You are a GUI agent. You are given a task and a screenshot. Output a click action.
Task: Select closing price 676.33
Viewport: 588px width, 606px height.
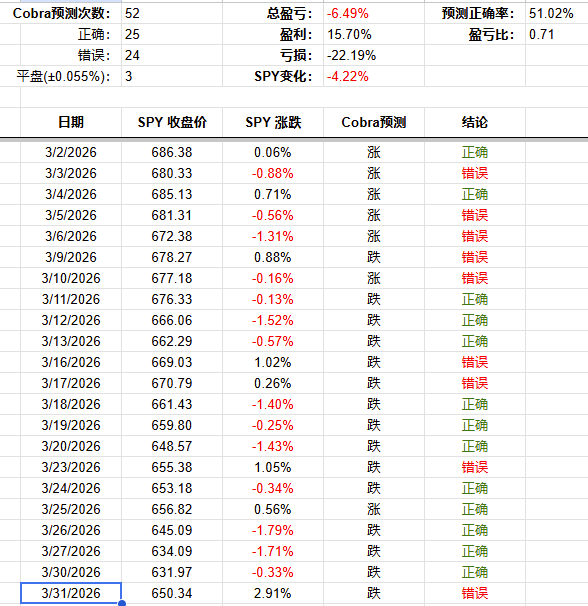172,299
